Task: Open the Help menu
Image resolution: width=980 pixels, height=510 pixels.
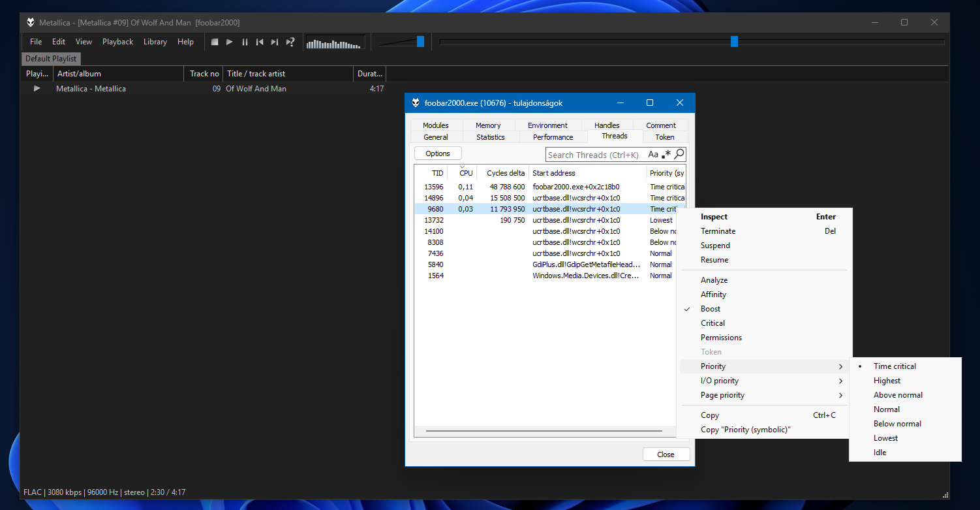Action: pyautogui.click(x=185, y=42)
